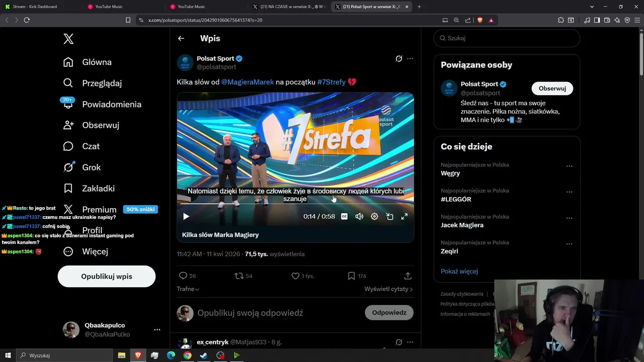Viewport: 644px width, 362px height.
Task: Toggle picture-in-picture for the video
Action: pos(389,216)
